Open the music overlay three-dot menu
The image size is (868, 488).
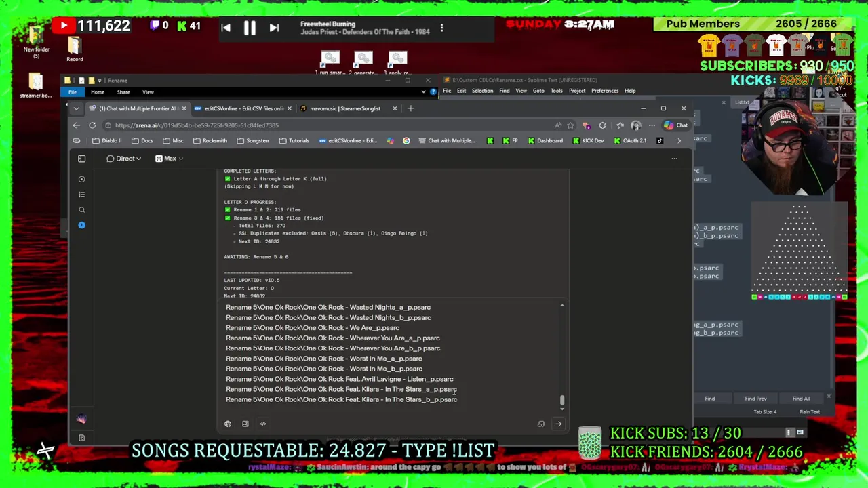point(441,28)
